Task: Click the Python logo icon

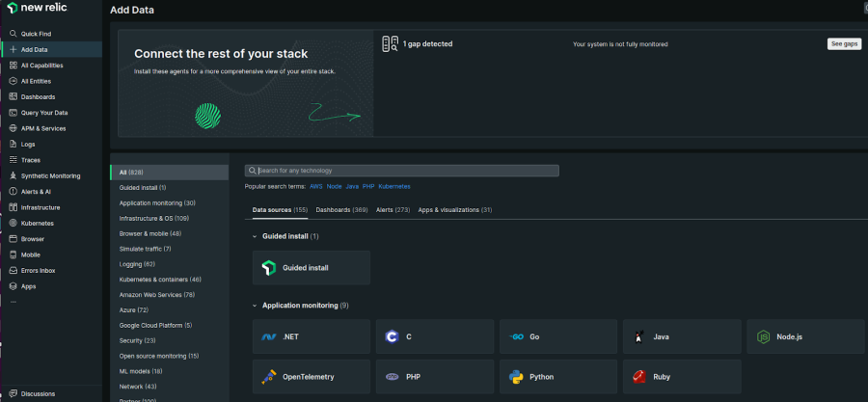Action: point(516,377)
